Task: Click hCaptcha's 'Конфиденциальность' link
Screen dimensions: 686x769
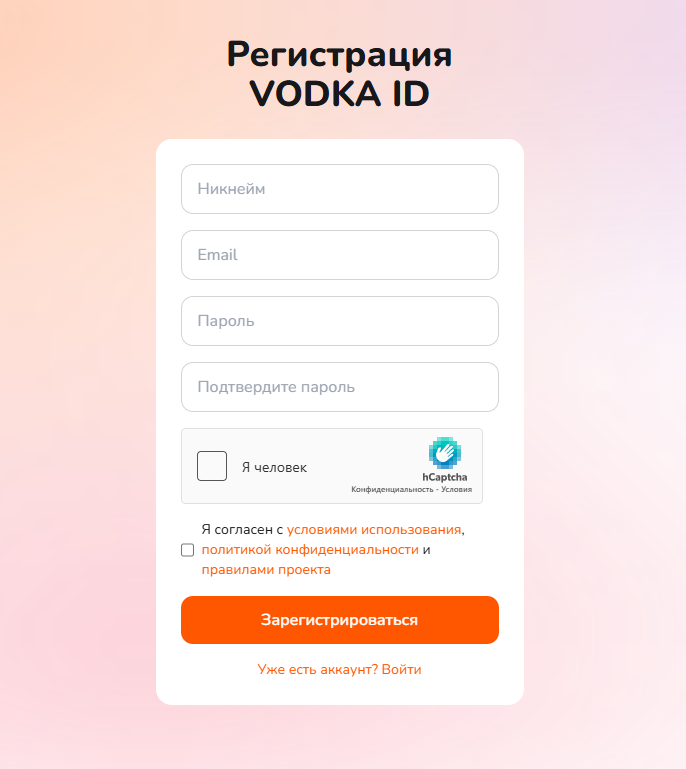Action: [x=390, y=490]
